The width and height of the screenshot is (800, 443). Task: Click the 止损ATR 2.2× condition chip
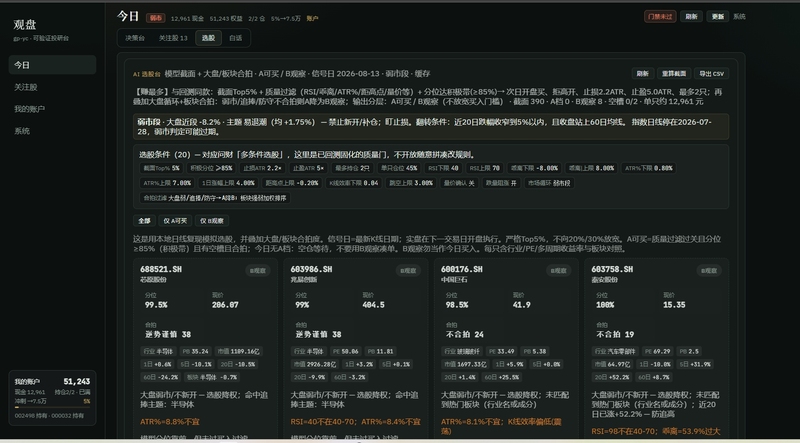[x=262, y=168]
